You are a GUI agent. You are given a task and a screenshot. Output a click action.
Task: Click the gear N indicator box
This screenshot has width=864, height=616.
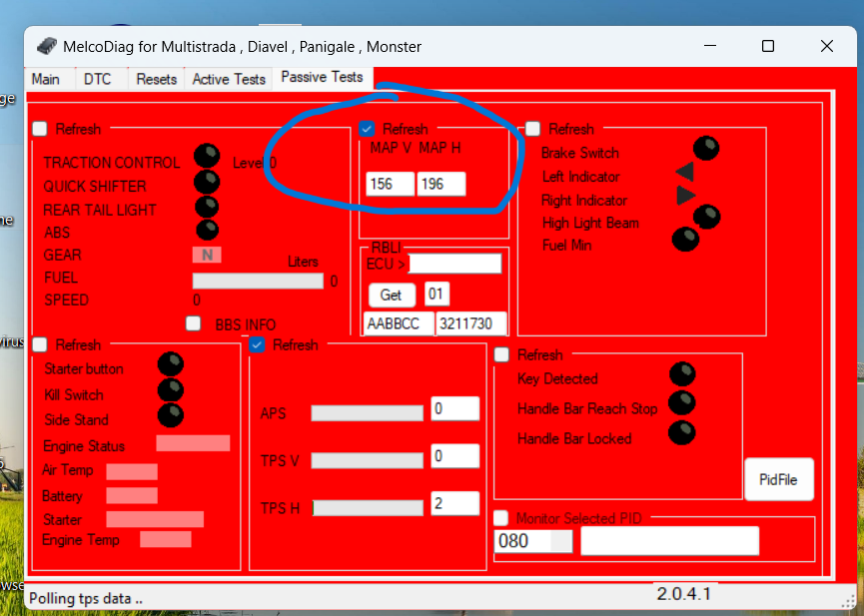pos(207,255)
